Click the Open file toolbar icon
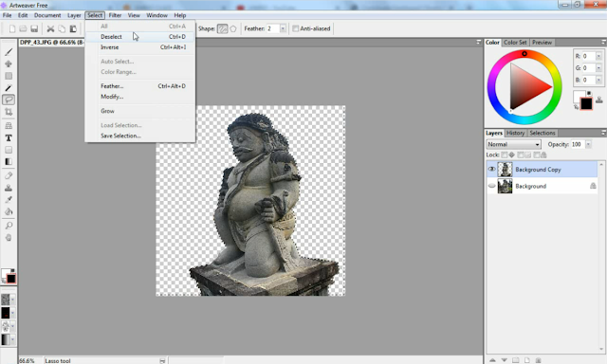This screenshot has width=607, height=364. point(23,28)
